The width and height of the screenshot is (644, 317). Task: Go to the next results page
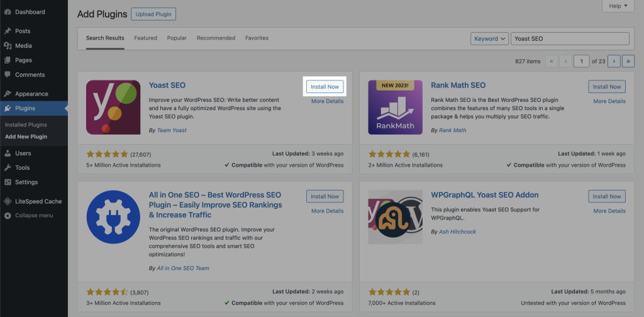pos(613,61)
